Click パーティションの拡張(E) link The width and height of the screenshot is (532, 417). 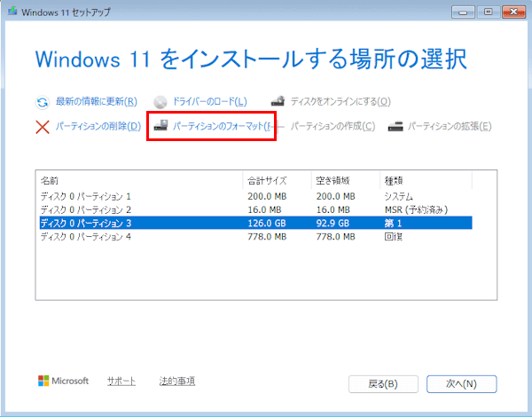coord(450,126)
